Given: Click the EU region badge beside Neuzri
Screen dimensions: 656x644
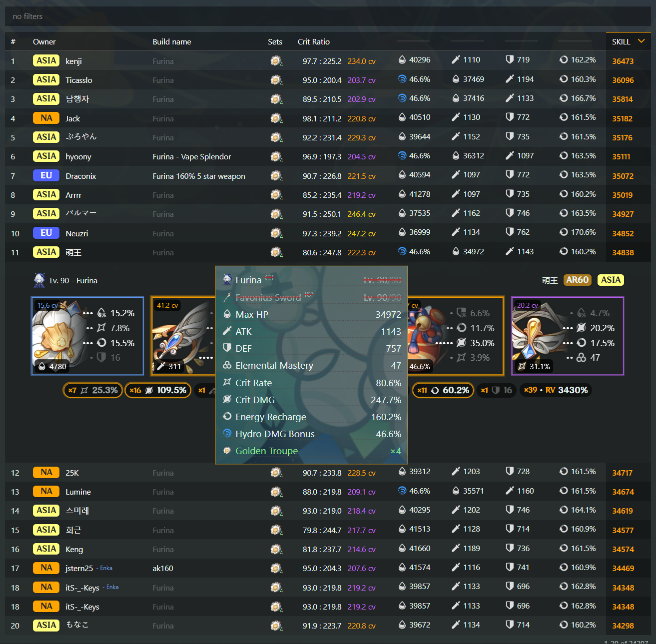Looking at the screenshot, I should click(46, 233).
